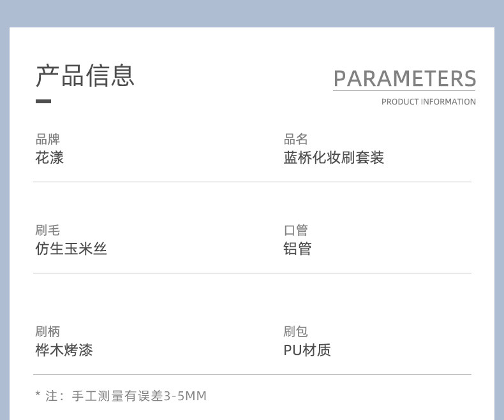This screenshot has height=420, width=504.
Task: Click the short dark dash under 产品信息
Action: click(x=43, y=101)
